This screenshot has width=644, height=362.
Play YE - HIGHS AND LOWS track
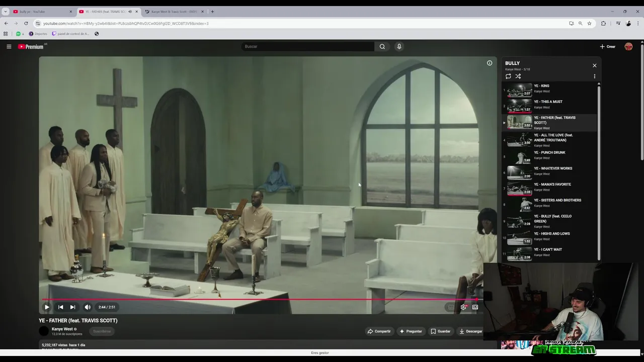549,238
